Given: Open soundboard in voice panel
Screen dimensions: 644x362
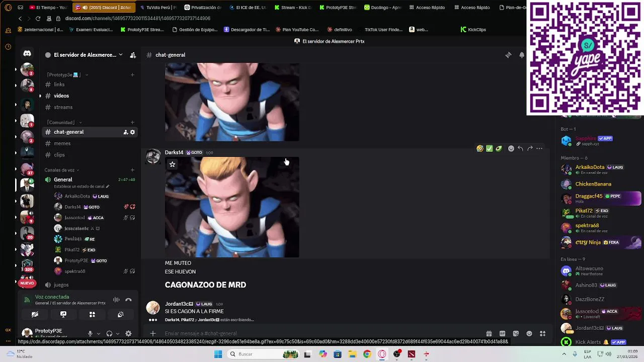Looking at the screenshot, I should [x=121, y=314].
